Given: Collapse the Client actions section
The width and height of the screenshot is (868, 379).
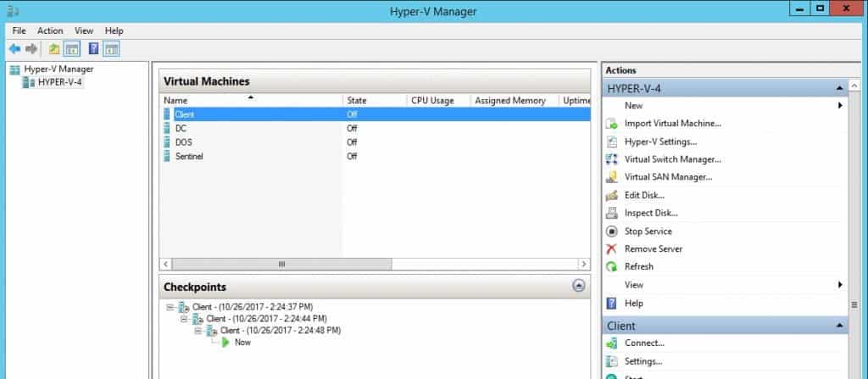Looking at the screenshot, I should click(x=840, y=326).
